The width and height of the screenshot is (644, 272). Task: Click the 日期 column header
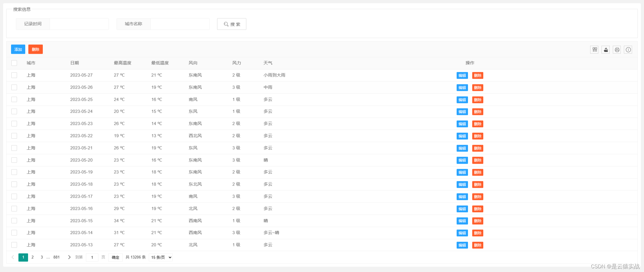click(x=75, y=63)
